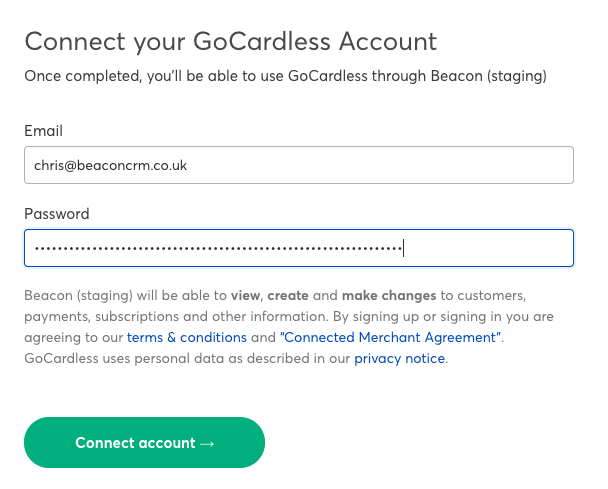The width and height of the screenshot is (608, 489).
Task: Click the bold 'make changes' text
Action: (x=389, y=296)
